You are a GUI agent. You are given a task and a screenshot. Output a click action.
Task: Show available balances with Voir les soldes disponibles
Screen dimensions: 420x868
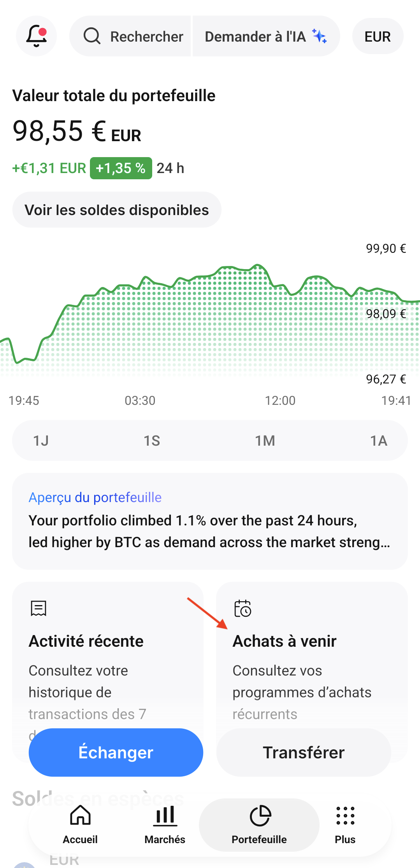117,210
